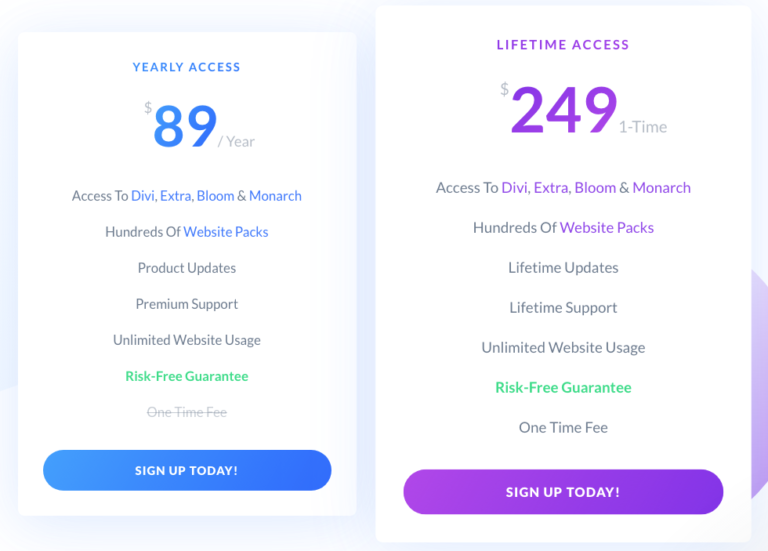The height and width of the screenshot is (551, 768).
Task: Follow the Bloom link in the lifetime plan
Action: click(x=595, y=188)
